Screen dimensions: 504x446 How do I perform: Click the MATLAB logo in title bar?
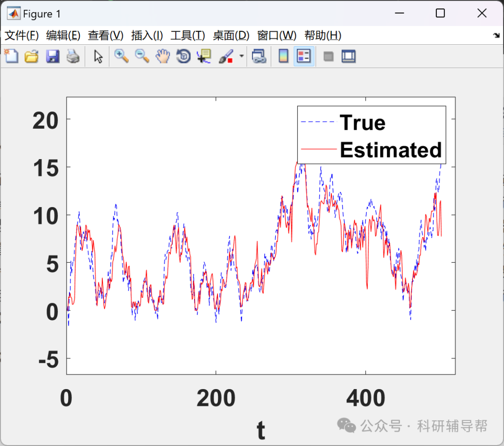(x=14, y=14)
